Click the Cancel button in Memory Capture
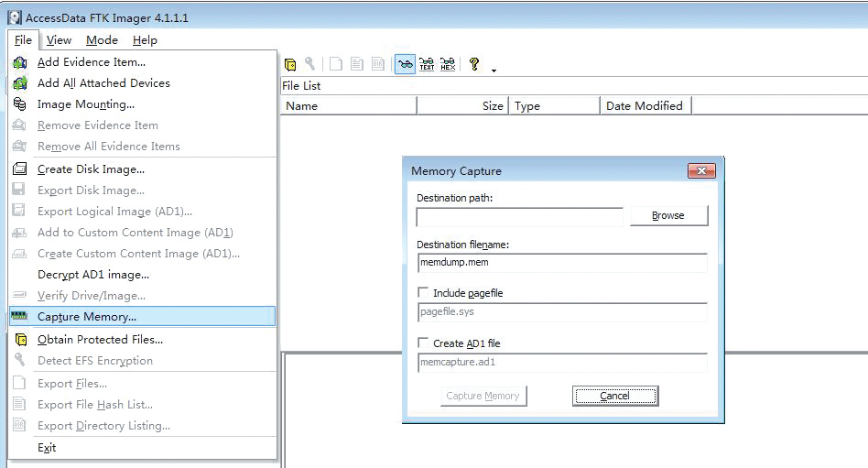 (x=615, y=396)
